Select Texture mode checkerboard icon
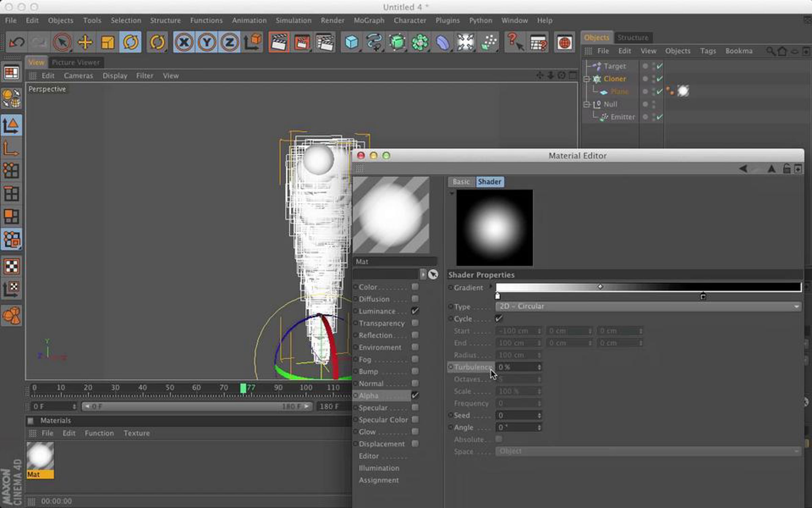This screenshot has height=508, width=812. pos(12,267)
